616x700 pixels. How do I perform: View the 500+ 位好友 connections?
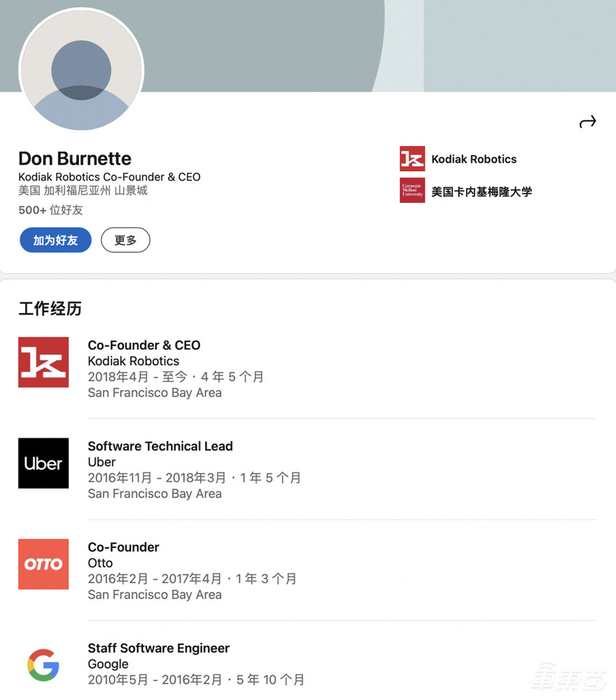coord(51,210)
